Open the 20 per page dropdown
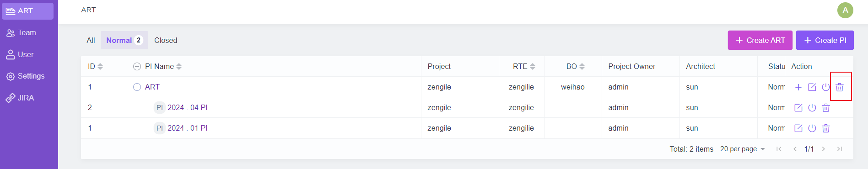The height and width of the screenshot is (169, 868). click(742, 149)
